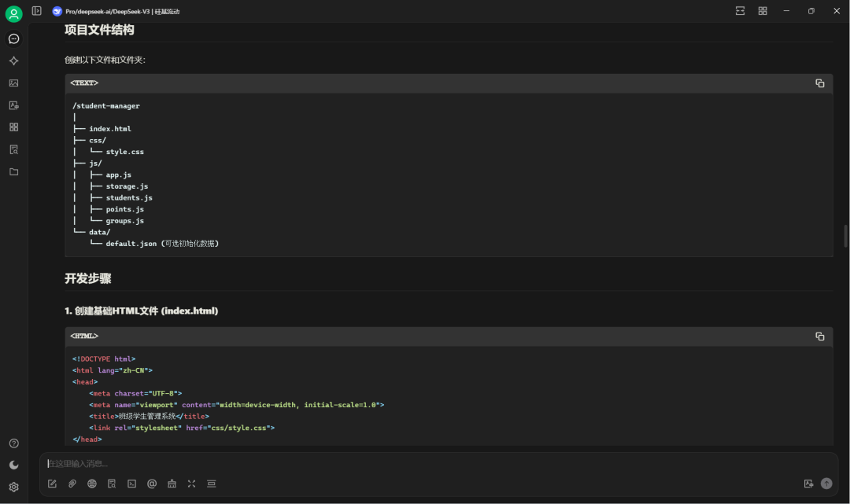Copy the HTML code block

click(x=819, y=337)
